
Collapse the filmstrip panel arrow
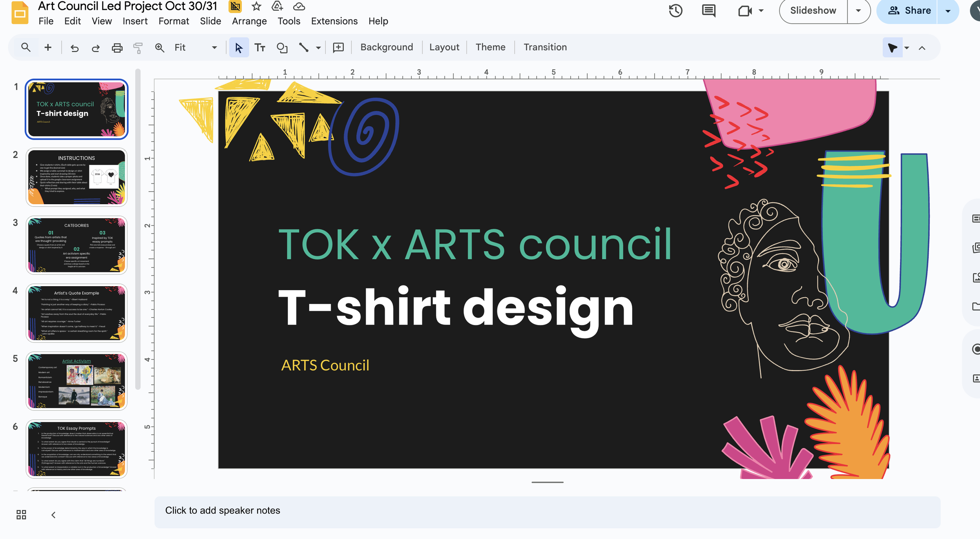tap(54, 515)
